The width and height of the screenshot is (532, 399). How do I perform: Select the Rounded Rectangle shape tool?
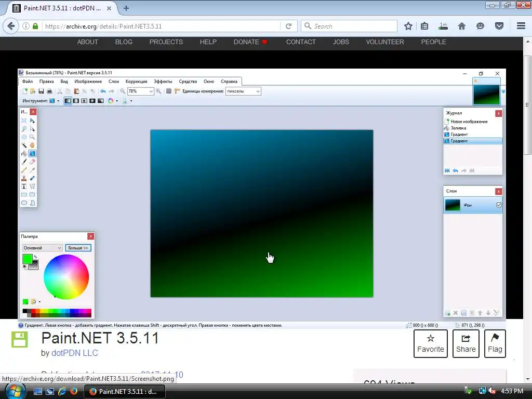click(x=32, y=195)
